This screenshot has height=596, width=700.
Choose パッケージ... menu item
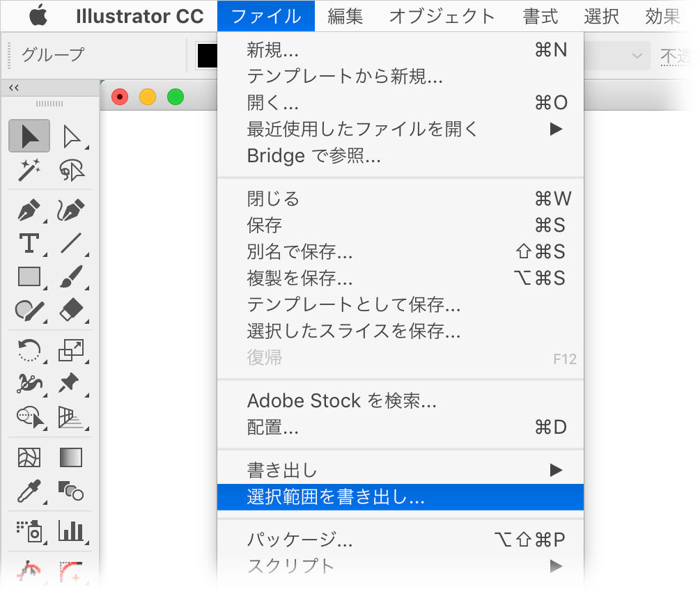[400, 540]
